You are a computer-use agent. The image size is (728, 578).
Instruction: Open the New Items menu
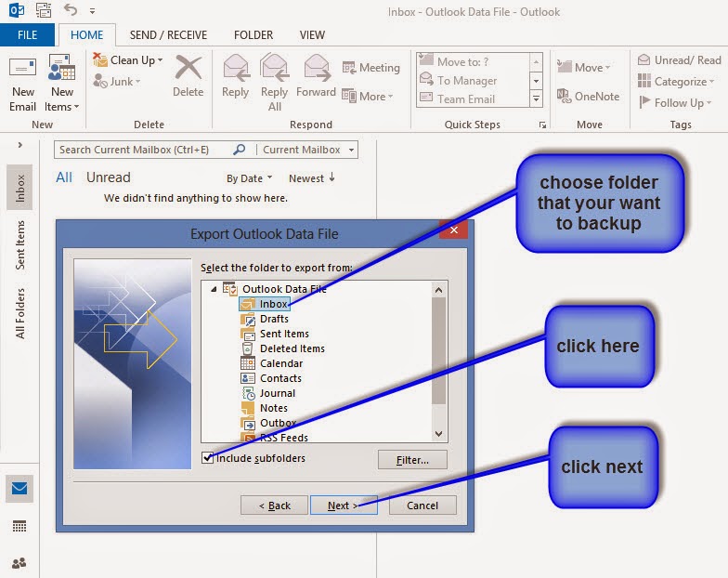point(61,84)
